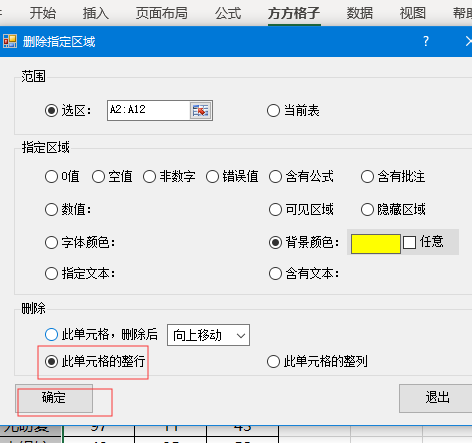The image size is (472, 443).
Task: Choose the 含有批注 option
Action: (367, 177)
